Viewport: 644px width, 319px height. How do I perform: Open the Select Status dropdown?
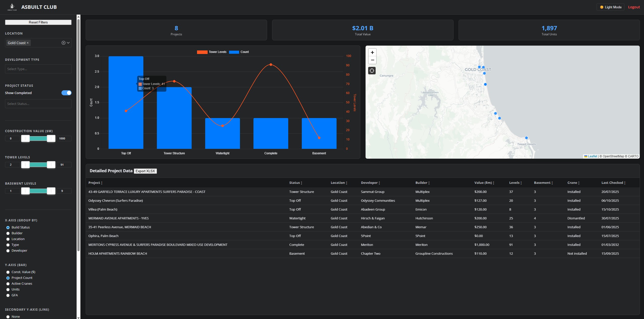(x=38, y=104)
